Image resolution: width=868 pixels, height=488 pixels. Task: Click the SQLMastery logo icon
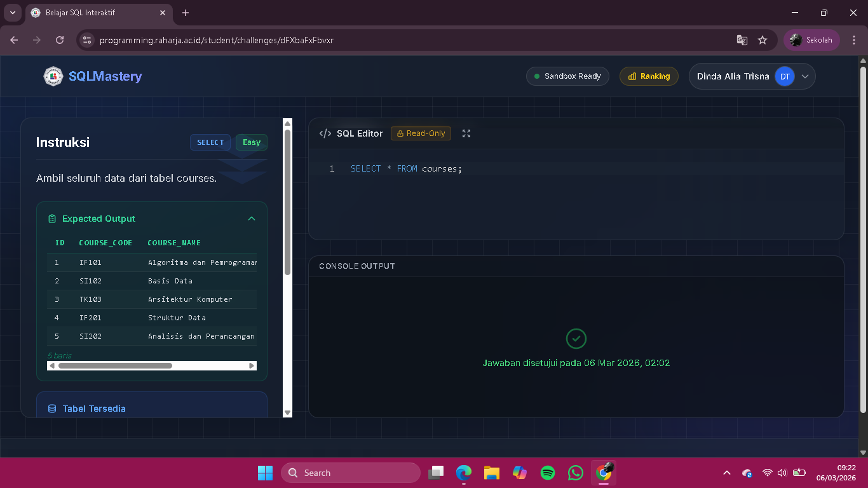[x=53, y=76]
